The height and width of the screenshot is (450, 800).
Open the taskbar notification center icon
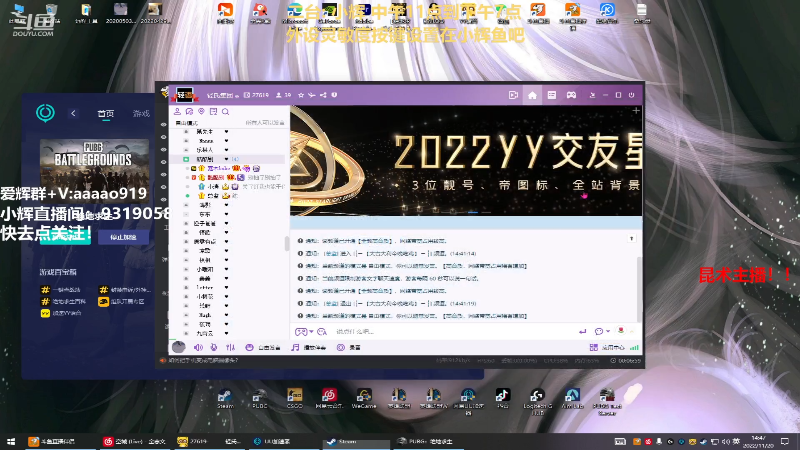(x=785, y=441)
